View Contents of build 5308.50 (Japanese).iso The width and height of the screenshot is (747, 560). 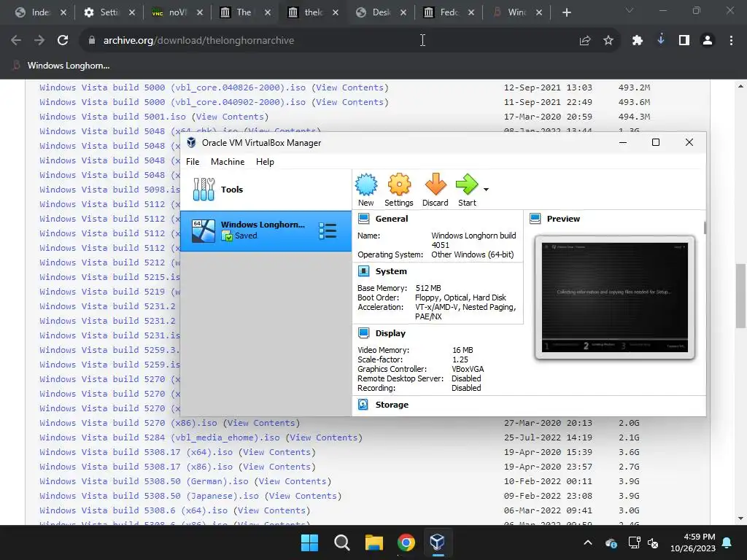pyautogui.click(x=303, y=496)
